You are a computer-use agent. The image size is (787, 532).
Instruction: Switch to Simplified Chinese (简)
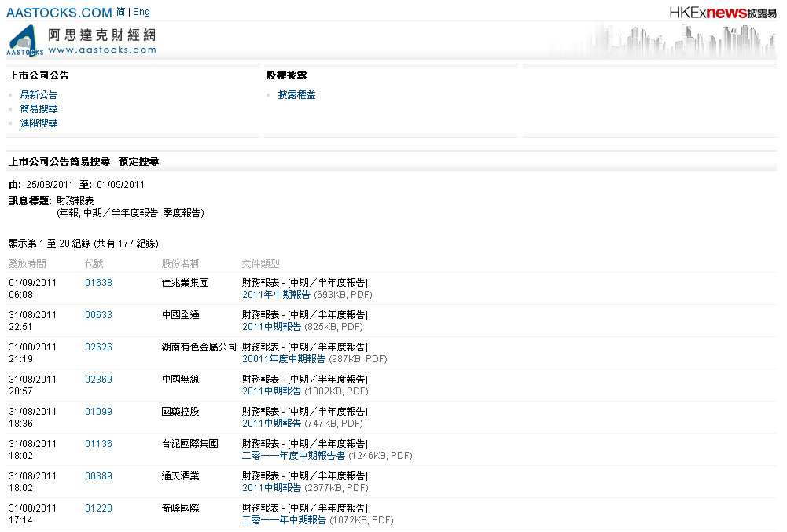(120, 12)
